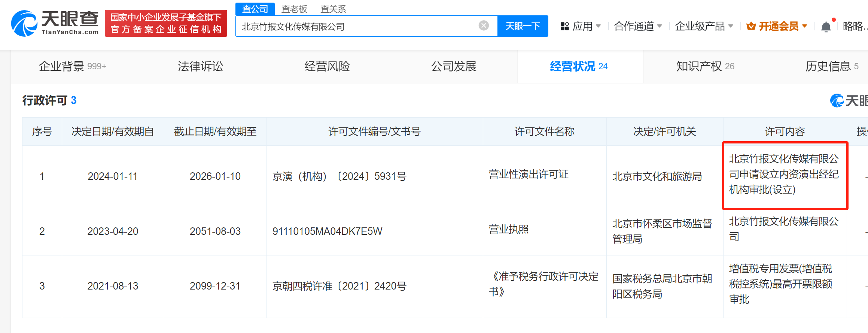Click the 序号 column header
The width and height of the screenshot is (868, 333).
42,131
